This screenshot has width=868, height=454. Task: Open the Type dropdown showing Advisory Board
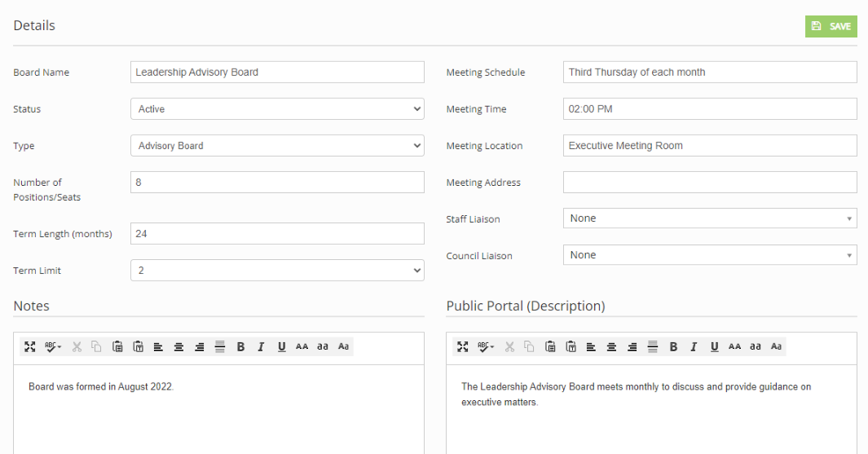277,146
